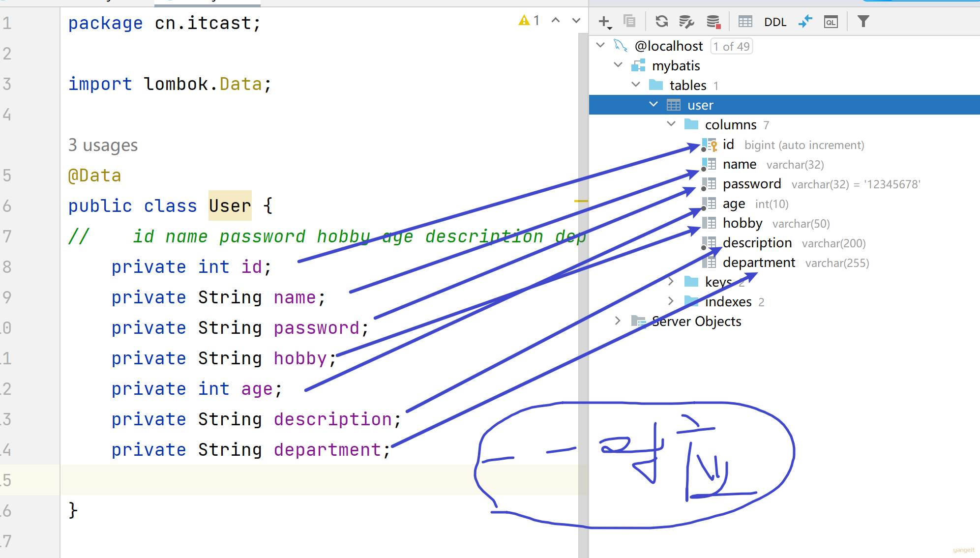This screenshot has height=558, width=980.
Task: Collapse the tables folder
Action: click(x=636, y=85)
